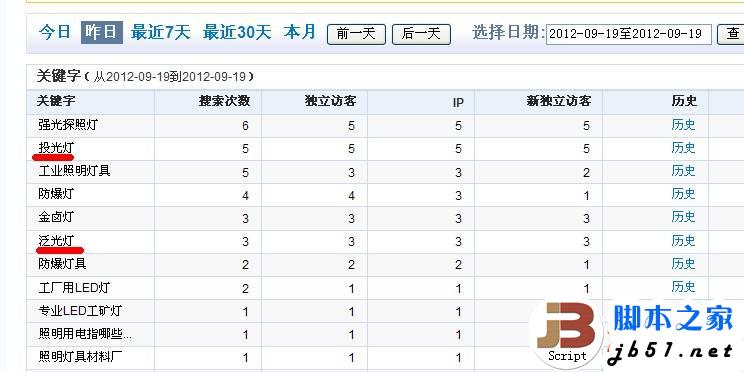Click the 关键字 column header
This screenshot has width=744, height=372.
coord(56,101)
